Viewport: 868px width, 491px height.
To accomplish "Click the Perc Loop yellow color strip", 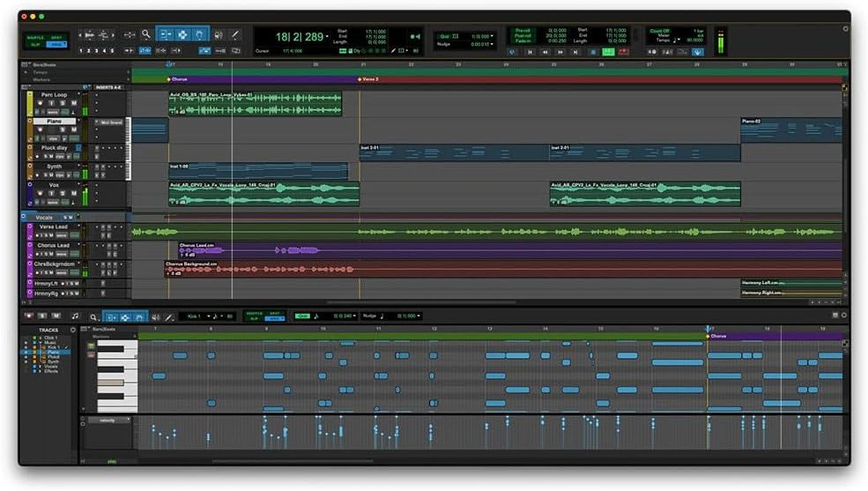I will pos(30,104).
